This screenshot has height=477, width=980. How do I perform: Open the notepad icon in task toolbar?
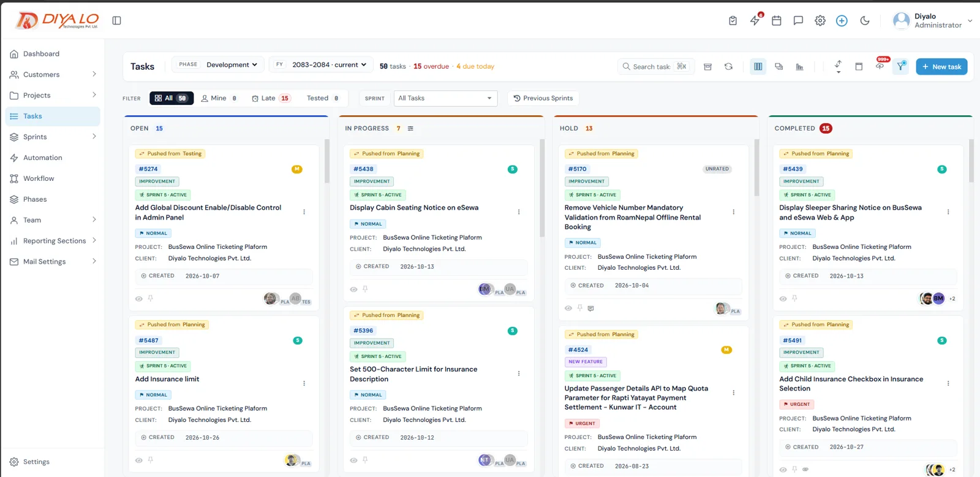859,67
